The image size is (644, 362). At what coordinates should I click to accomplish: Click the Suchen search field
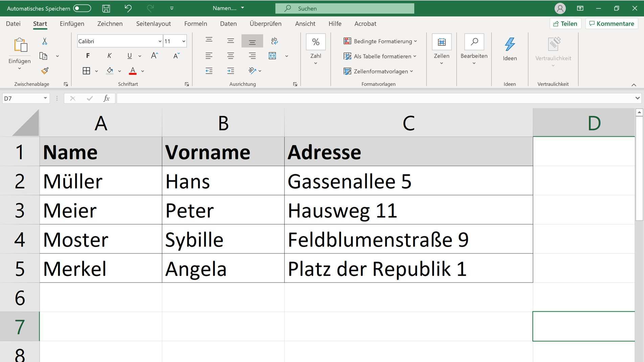point(345,8)
